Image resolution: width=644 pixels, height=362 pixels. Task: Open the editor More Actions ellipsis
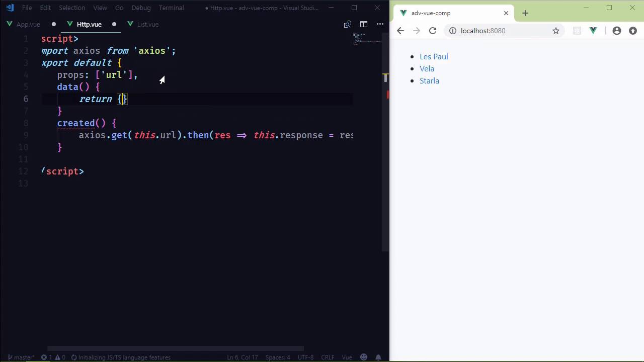click(x=380, y=24)
